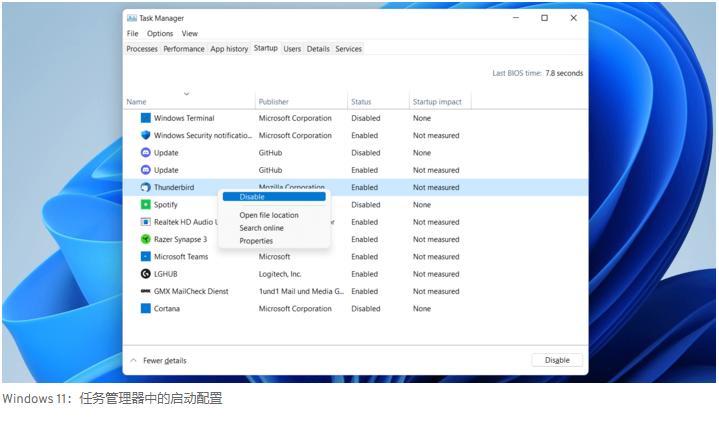The width and height of the screenshot is (719, 423).
Task: Click the Microsoft Teams icon
Action: click(145, 256)
